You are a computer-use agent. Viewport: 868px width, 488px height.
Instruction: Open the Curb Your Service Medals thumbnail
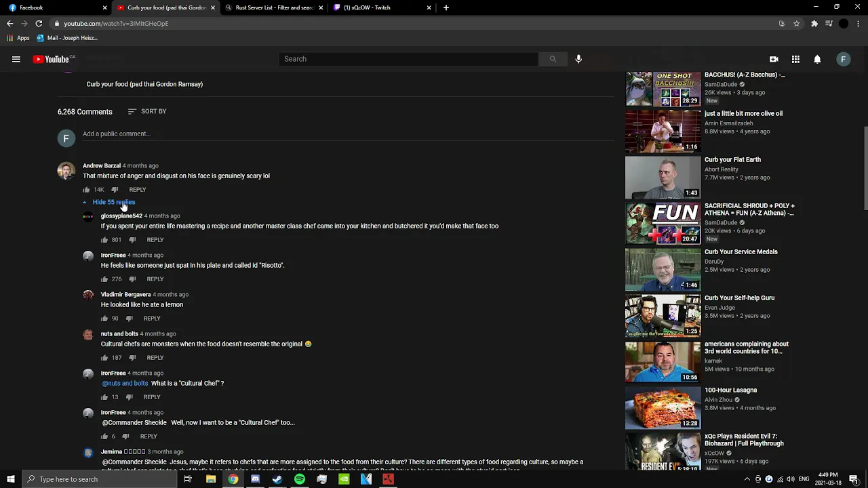[663, 269]
